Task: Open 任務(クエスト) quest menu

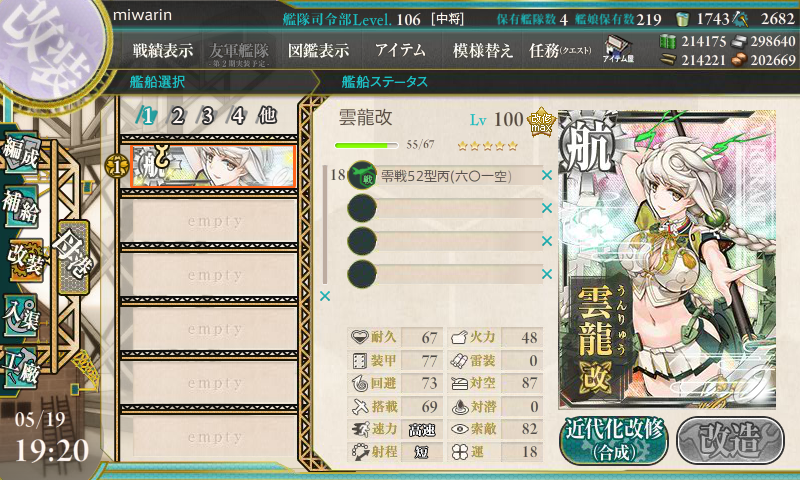Action: point(560,50)
